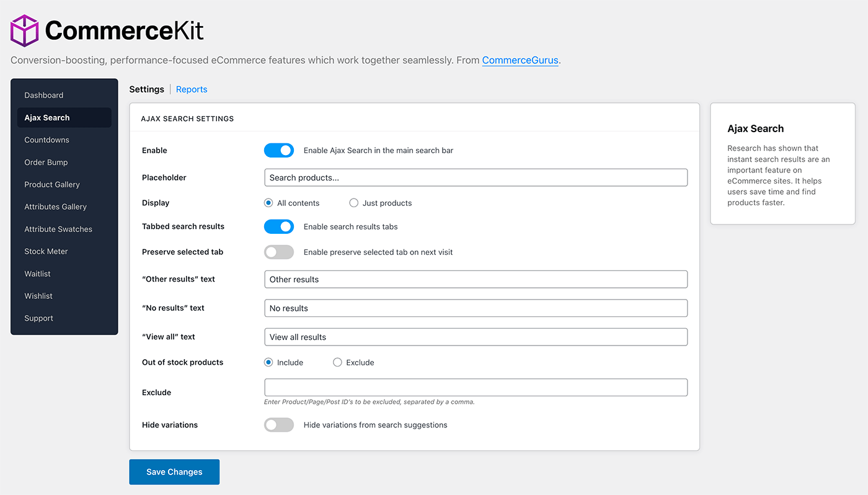Select the All contents radio option
This screenshot has height=495, width=868.
tap(268, 203)
